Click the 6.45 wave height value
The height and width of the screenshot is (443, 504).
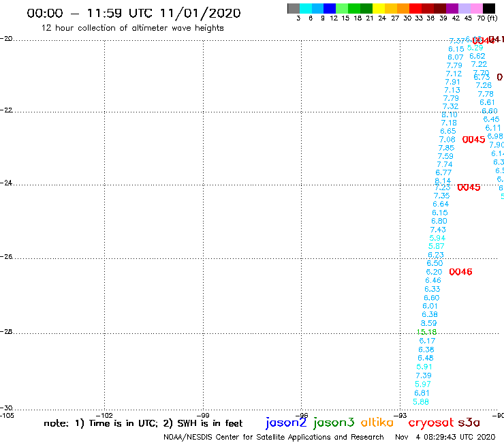[x=492, y=119]
